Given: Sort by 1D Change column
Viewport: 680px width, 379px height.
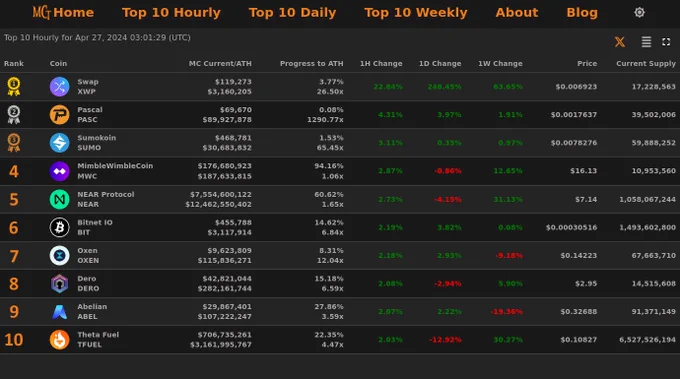Looking at the screenshot, I should point(440,63).
